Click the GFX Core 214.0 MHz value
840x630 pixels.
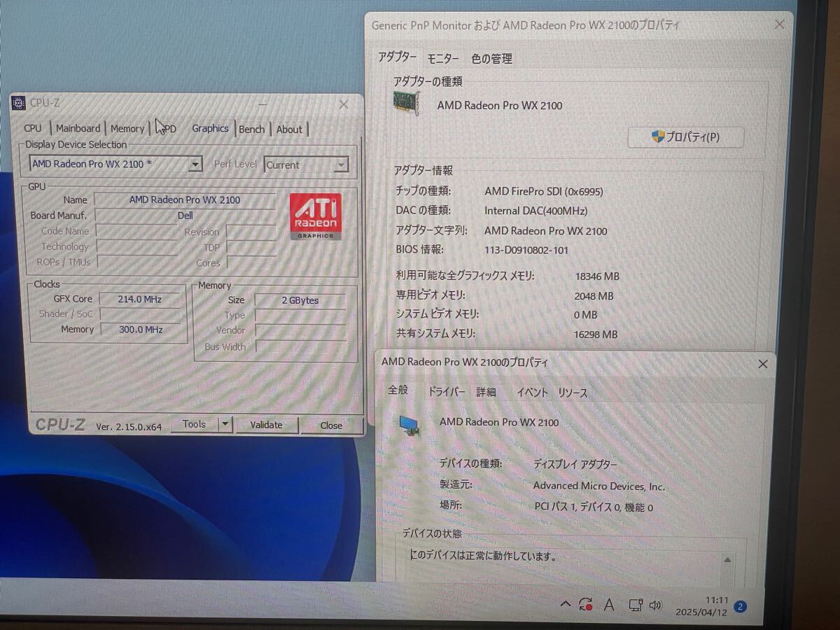coord(139,299)
